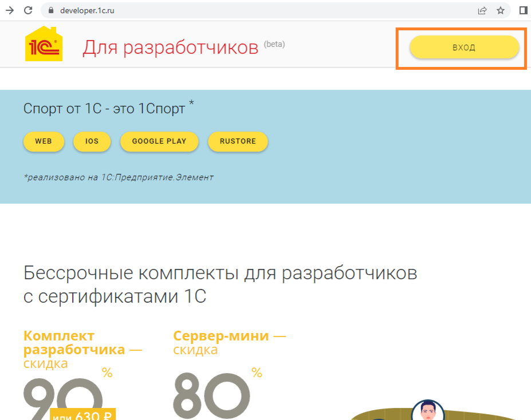Click the padlock site info icon
Viewport: 531px width, 420px height.
coord(51,10)
